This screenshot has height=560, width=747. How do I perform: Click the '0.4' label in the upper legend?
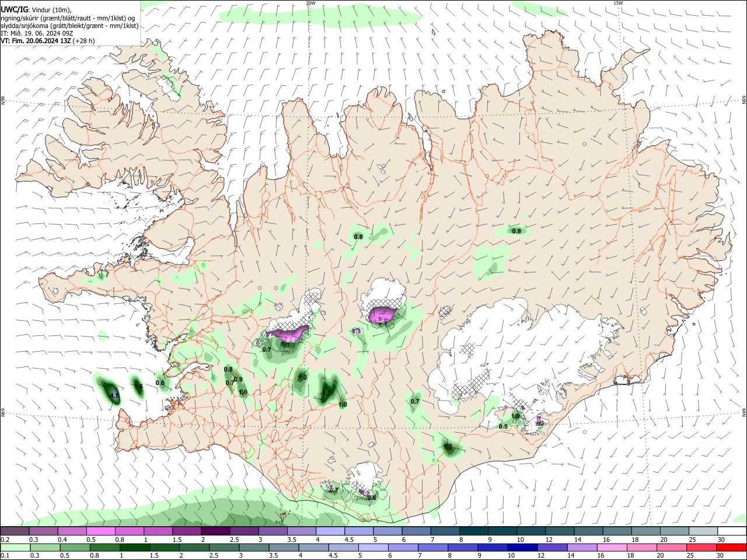(x=62, y=540)
